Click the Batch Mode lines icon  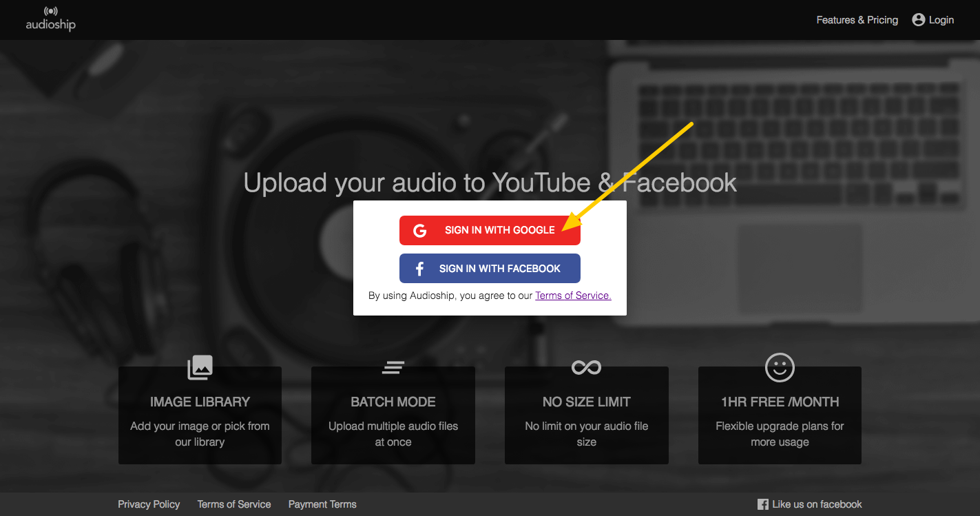[x=393, y=367]
